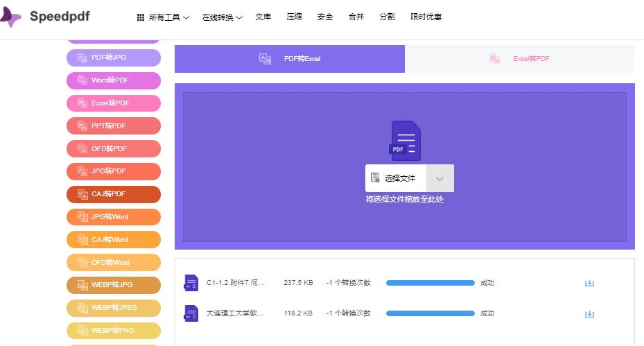Screen dimensions: 644x346
Task: Click the OFD转Word conversion icon
Action: (82, 263)
